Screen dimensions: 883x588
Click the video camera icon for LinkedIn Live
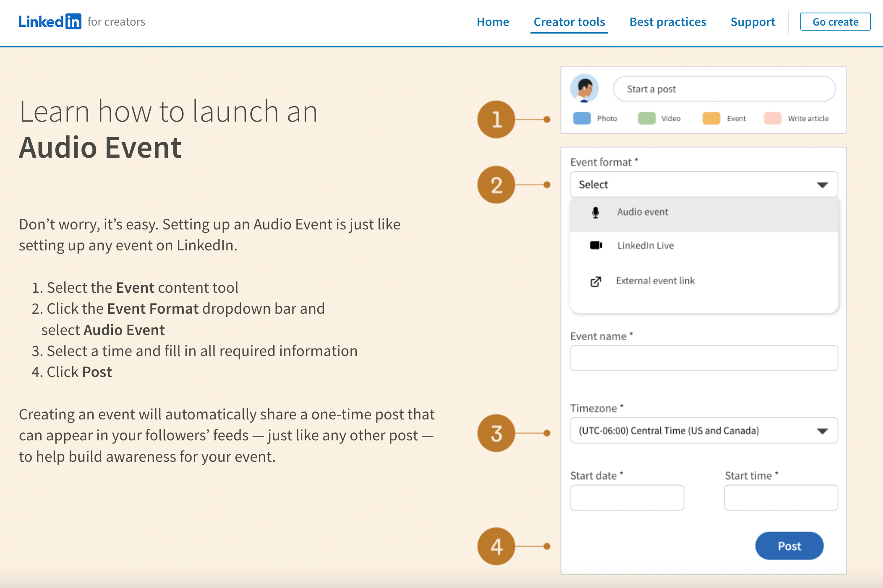coord(596,245)
